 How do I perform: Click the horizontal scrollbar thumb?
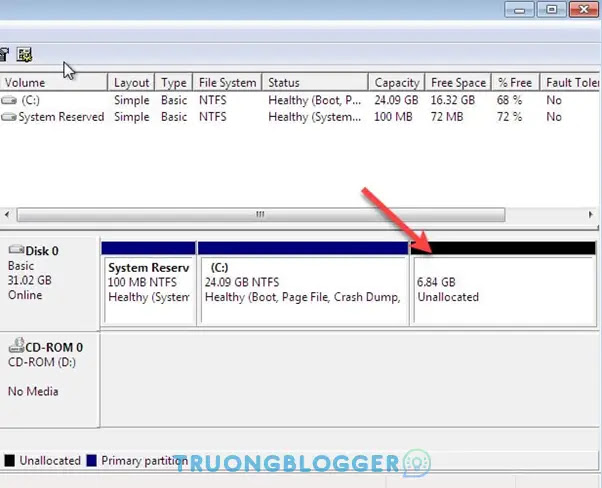pyautogui.click(x=261, y=215)
